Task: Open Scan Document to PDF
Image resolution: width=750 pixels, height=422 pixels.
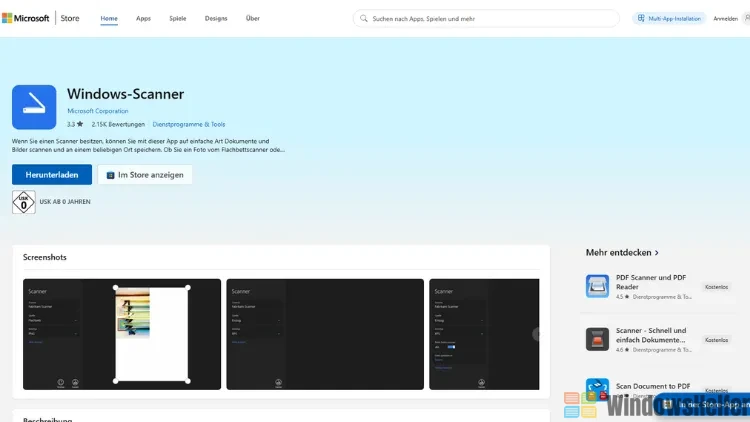Action: 653,386
